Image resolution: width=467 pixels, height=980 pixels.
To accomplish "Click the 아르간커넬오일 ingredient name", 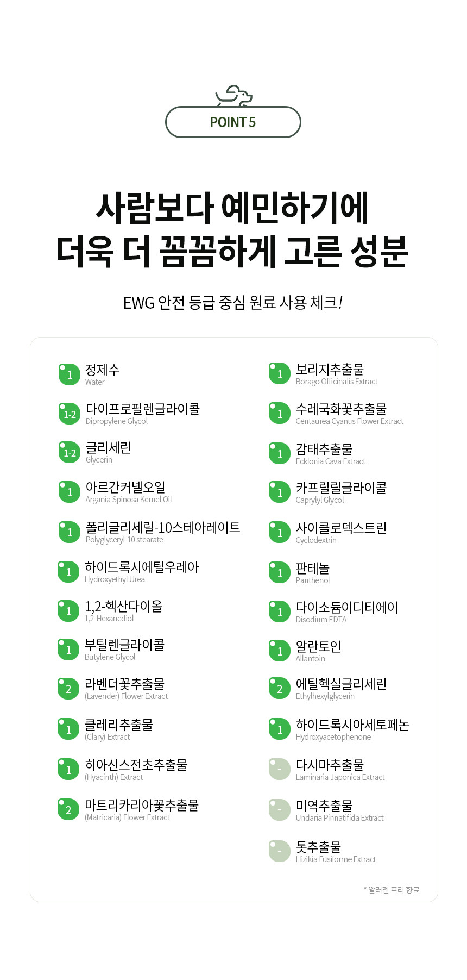I will [x=125, y=487].
